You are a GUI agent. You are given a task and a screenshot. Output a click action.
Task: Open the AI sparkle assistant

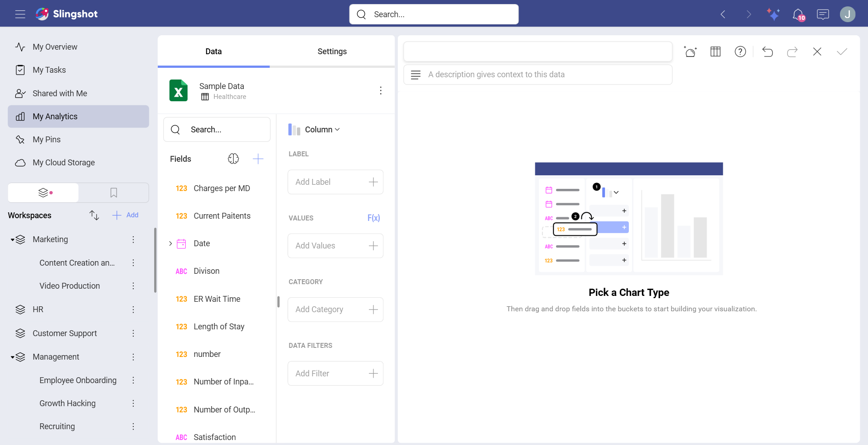[774, 14]
